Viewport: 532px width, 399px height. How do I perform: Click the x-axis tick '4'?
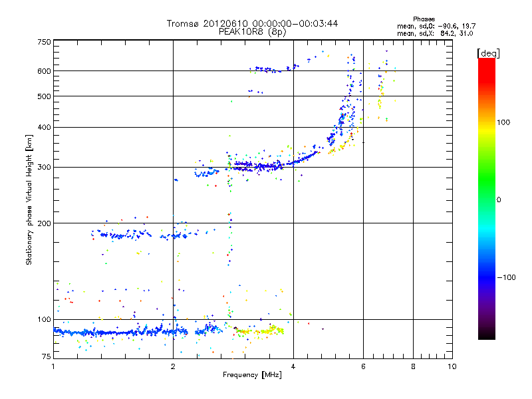point(293,366)
